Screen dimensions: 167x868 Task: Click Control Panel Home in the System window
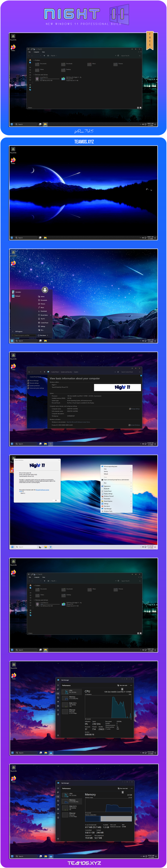(x=35, y=377)
